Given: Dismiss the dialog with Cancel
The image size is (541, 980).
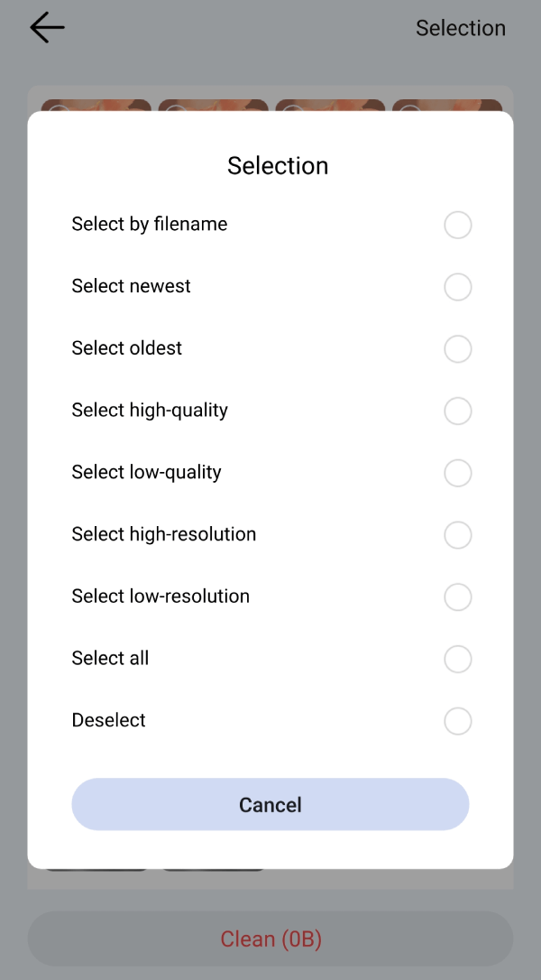Looking at the screenshot, I should pos(270,804).
